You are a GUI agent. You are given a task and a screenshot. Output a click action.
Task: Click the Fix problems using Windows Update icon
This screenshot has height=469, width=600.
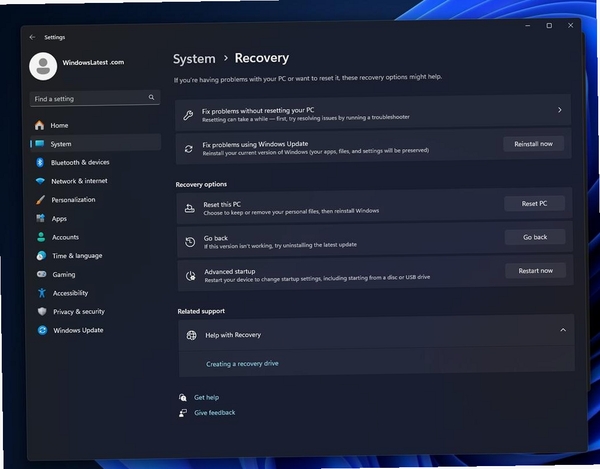click(x=189, y=148)
